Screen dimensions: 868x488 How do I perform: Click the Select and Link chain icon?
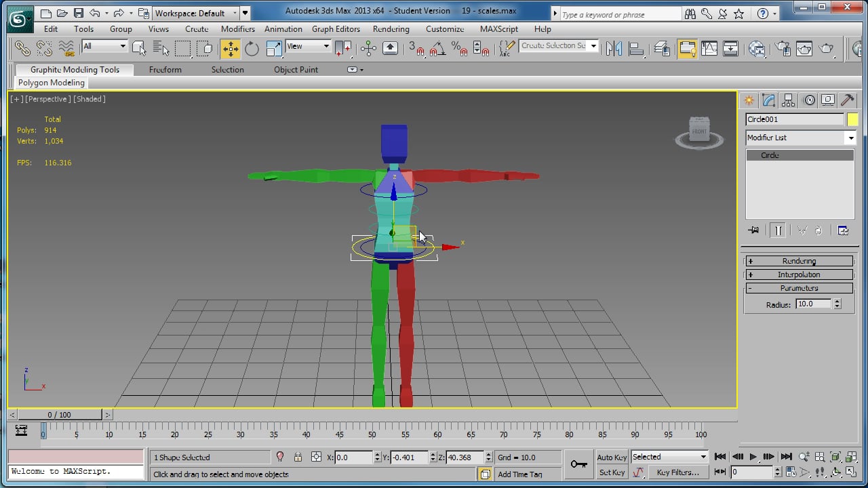tap(22, 48)
